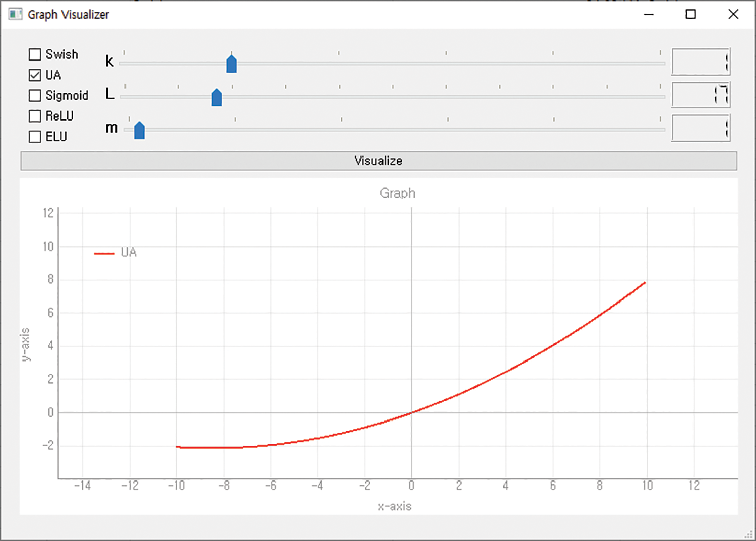Check the ELU option
The height and width of the screenshot is (541, 756).
(x=35, y=137)
